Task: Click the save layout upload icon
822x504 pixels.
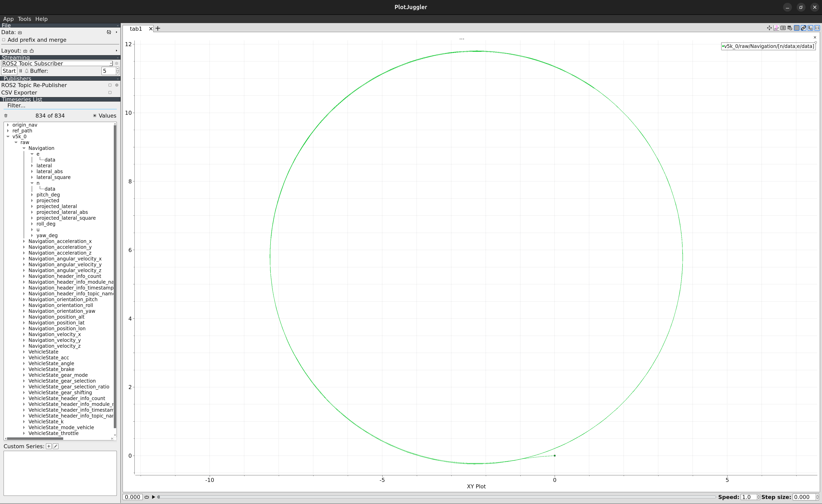Action: click(32, 51)
